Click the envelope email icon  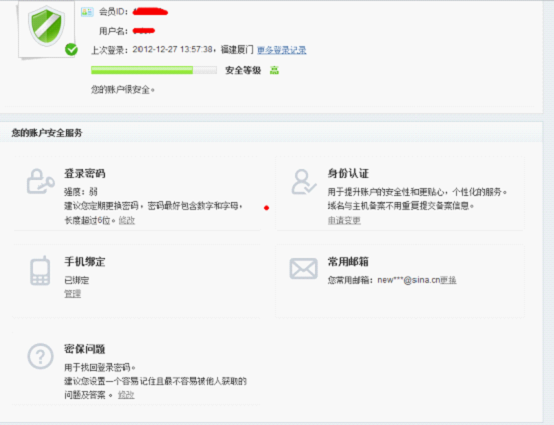coord(303,268)
